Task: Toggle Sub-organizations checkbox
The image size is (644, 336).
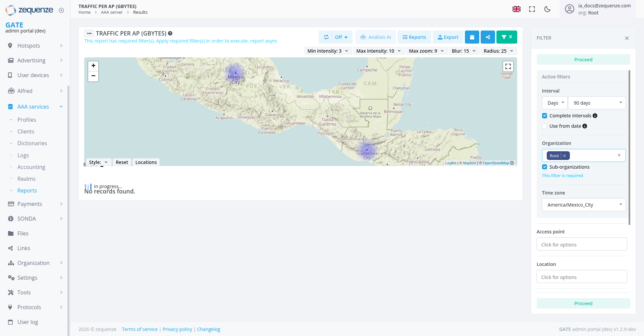Action: click(x=545, y=167)
